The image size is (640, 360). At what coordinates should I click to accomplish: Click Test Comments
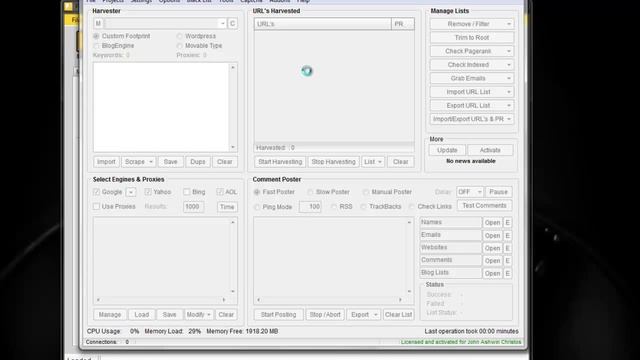[x=484, y=206]
